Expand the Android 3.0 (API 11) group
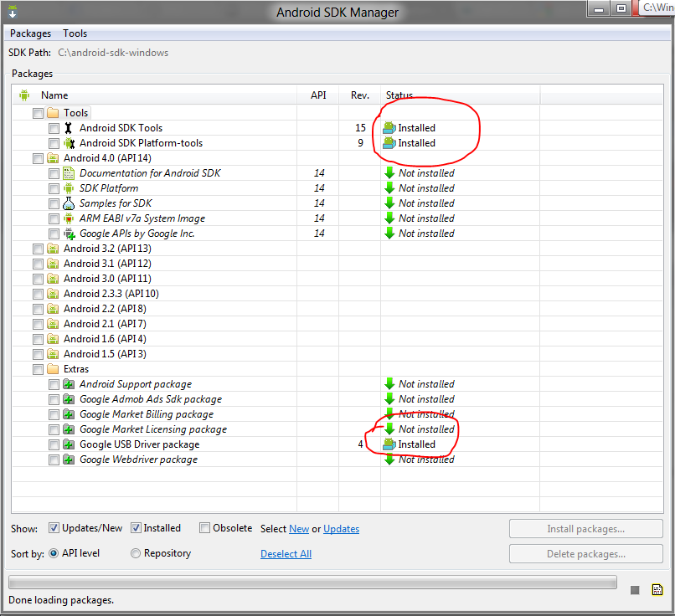 (x=107, y=279)
